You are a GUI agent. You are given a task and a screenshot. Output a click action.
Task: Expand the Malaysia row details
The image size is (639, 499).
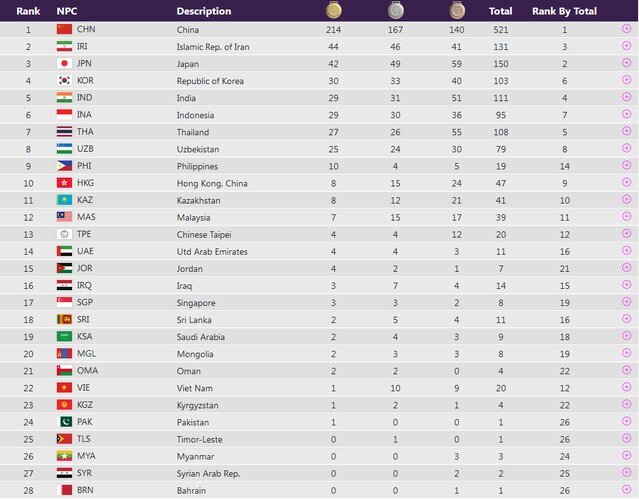pos(626,217)
